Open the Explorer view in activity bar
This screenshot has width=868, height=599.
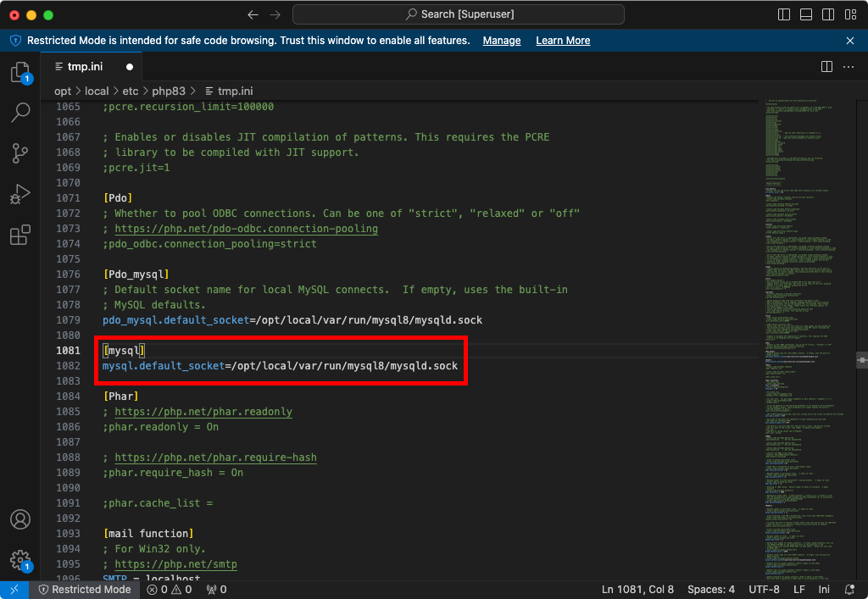click(20, 73)
